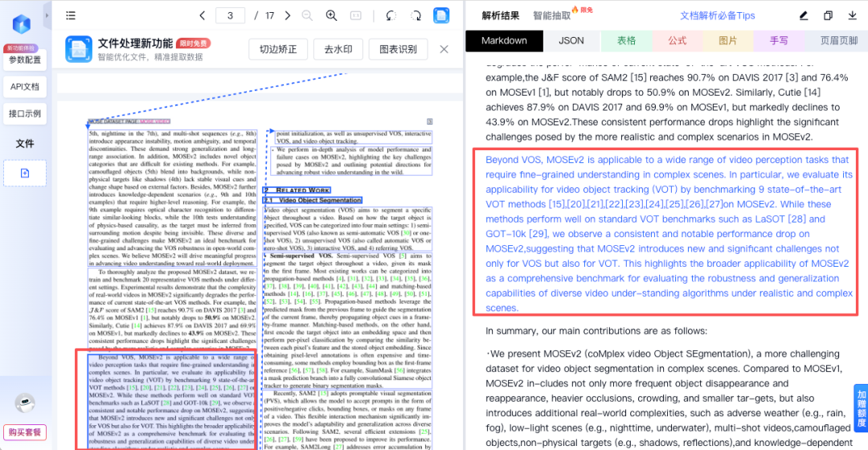Click the 切边矫正 button
This screenshot has height=450, width=868.
click(278, 49)
